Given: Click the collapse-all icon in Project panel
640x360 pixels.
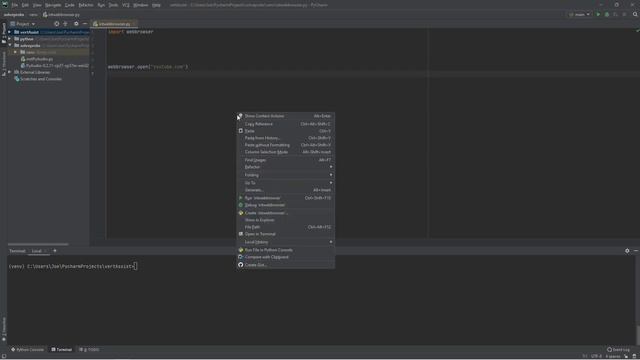Looking at the screenshot, I should pos(65,24).
